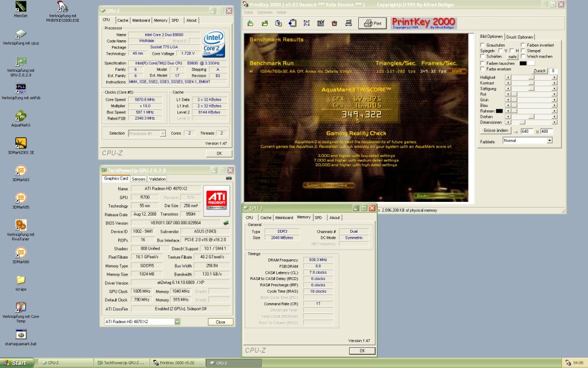The image size is (588, 368).
Task: Click Close in the GPU-Z window
Action: pyautogui.click(x=220, y=322)
